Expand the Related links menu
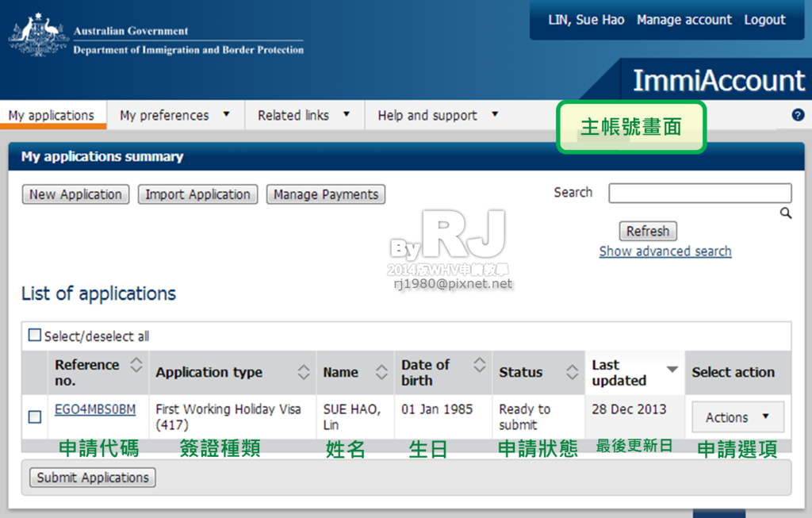This screenshot has width=812, height=518. [x=304, y=115]
